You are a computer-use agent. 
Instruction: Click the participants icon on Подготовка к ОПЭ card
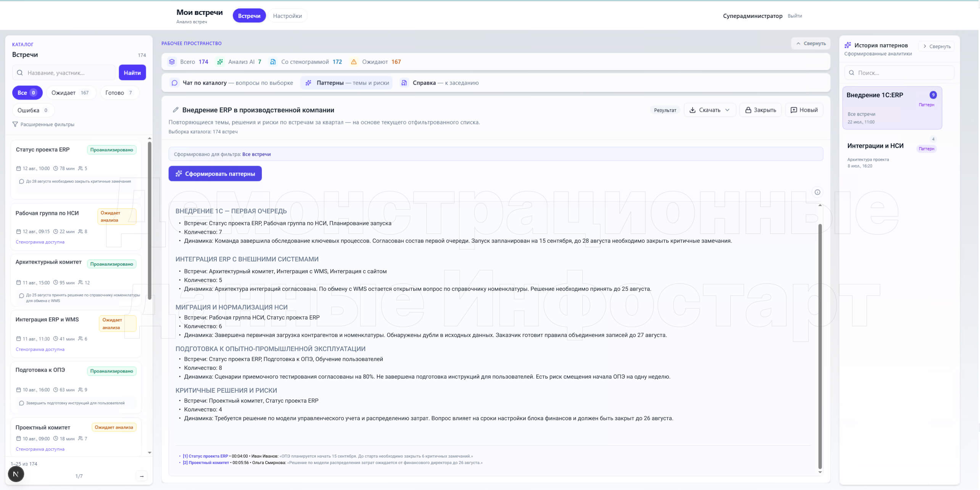coord(81,390)
